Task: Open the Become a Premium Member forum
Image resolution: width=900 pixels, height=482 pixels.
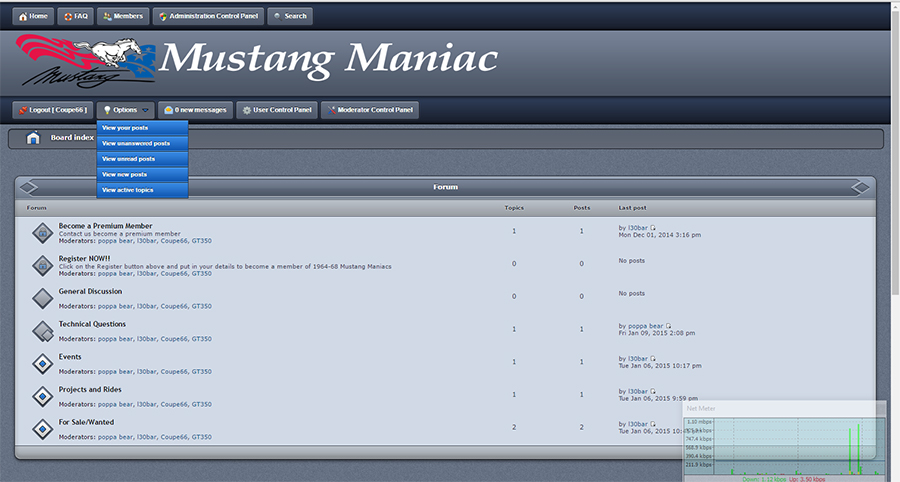Action: (105, 226)
